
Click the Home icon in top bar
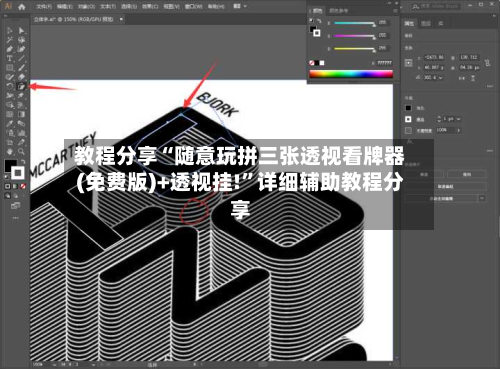tap(22, 6)
